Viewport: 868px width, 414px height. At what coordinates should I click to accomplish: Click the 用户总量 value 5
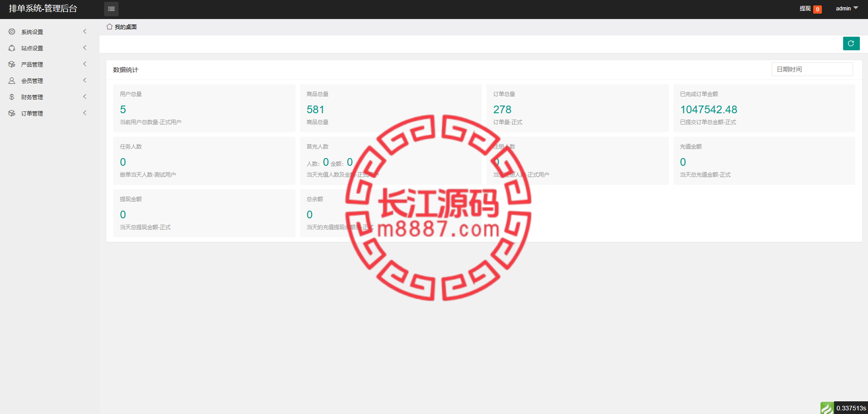tap(123, 110)
